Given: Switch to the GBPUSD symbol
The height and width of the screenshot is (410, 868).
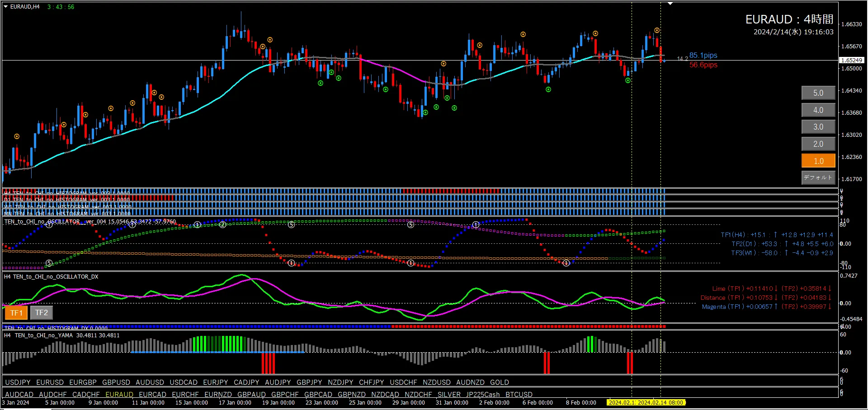Looking at the screenshot, I should tap(116, 382).
